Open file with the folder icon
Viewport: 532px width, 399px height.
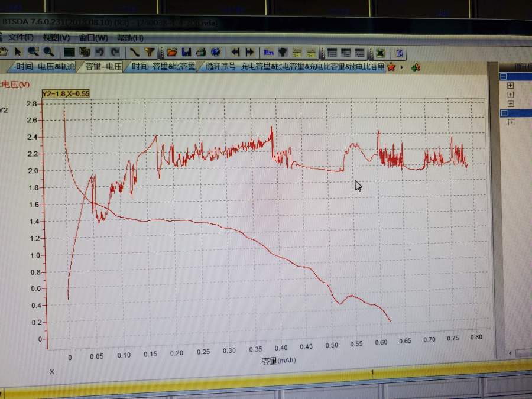click(x=172, y=52)
